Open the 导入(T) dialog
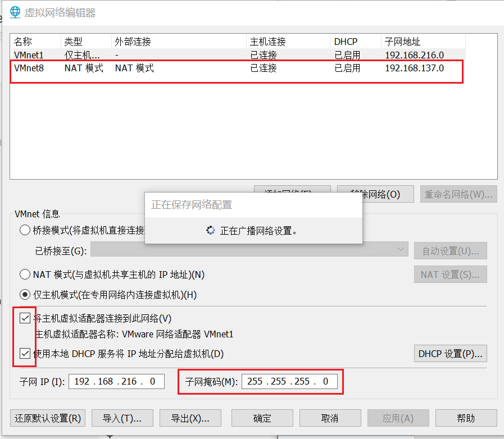 (122, 418)
